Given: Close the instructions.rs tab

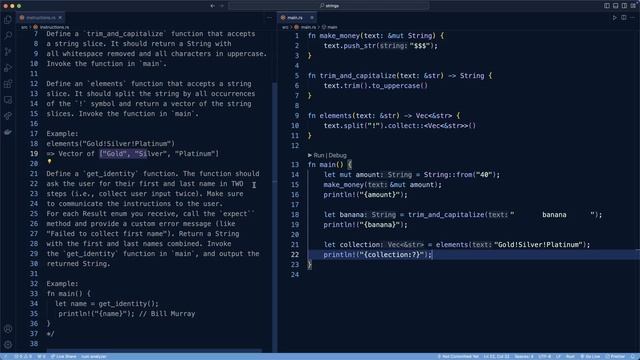Looking at the screenshot, I should click(x=60, y=18).
